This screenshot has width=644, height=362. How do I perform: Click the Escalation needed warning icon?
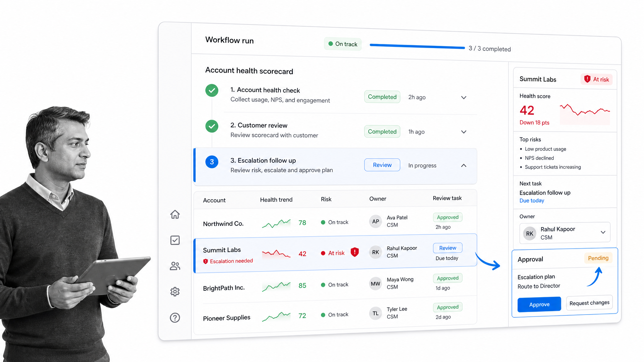pos(205,261)
